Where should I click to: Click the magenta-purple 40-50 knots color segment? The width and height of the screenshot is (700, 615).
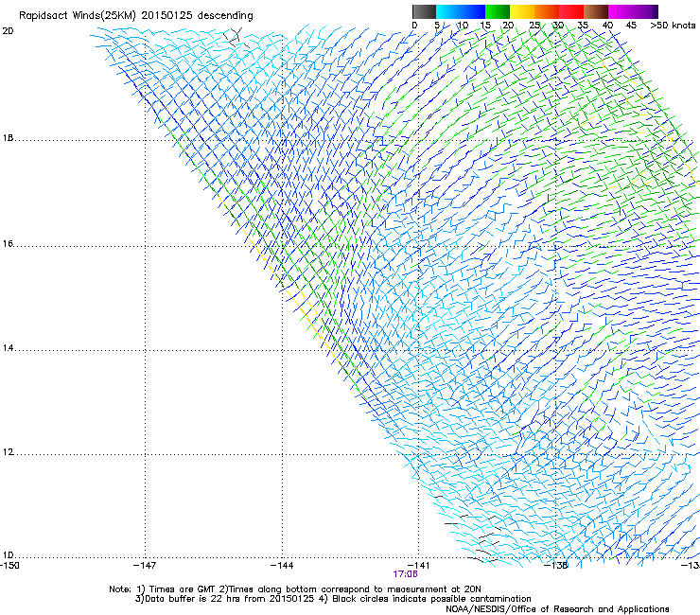click(633, 11)
